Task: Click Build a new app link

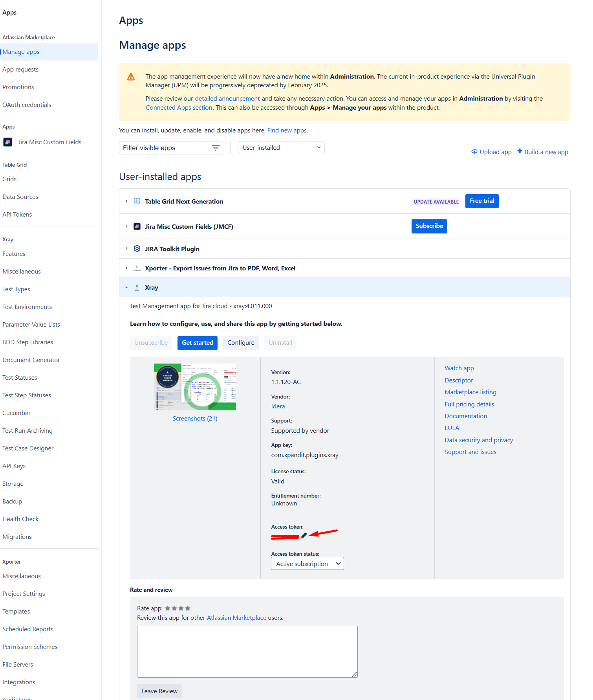Action: [546, 152]
